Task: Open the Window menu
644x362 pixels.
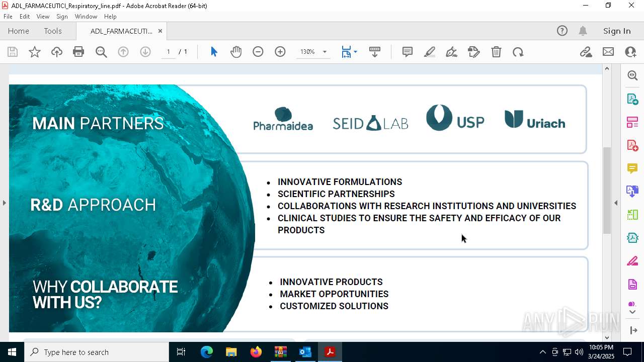Action: point(86,17)
